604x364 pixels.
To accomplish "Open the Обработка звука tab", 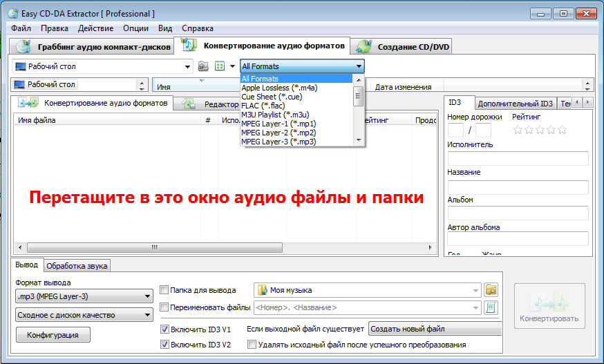I will coord(77,266).
